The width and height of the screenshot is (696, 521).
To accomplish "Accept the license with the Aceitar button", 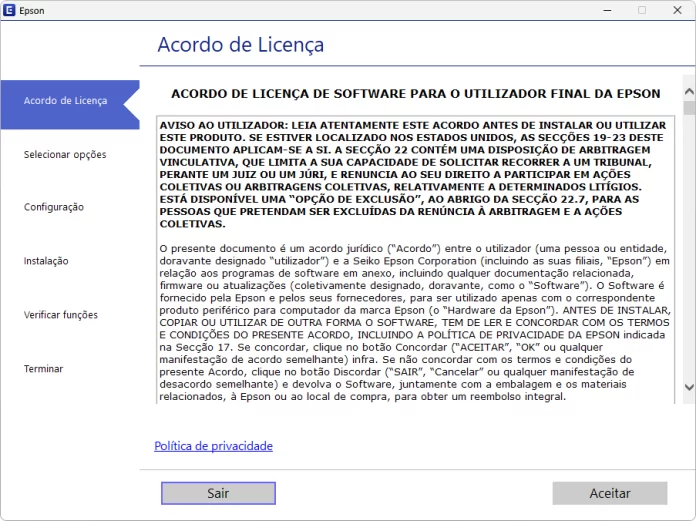I will tap(609, 493).
